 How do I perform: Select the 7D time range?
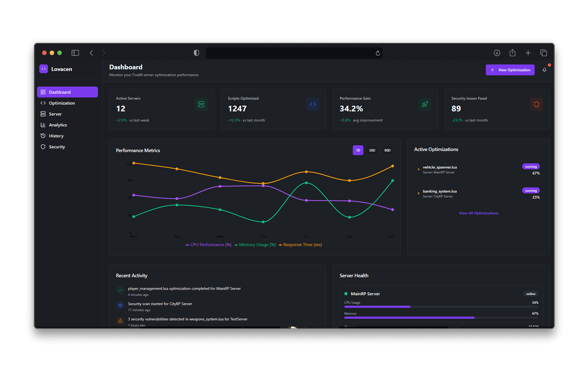tap(358, 150)
